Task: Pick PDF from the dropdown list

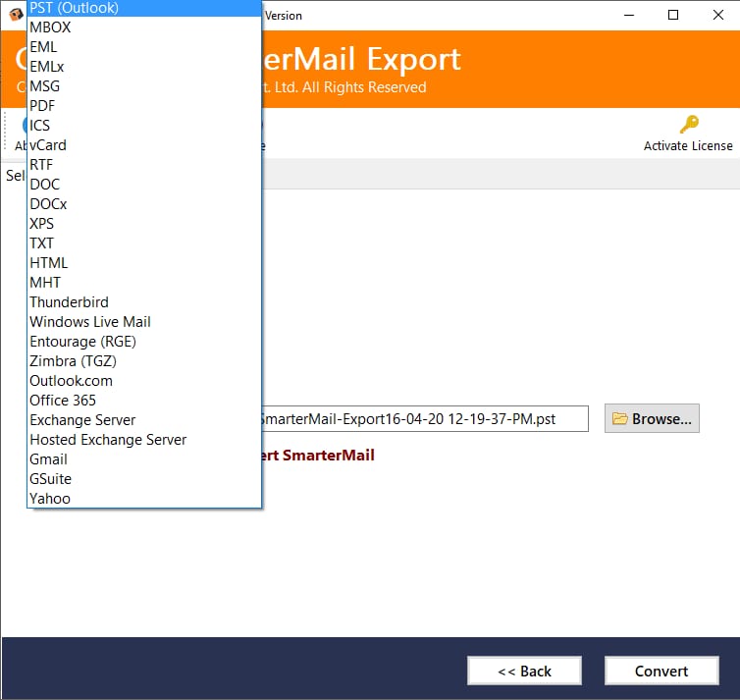Action: [x=144, y=106]
